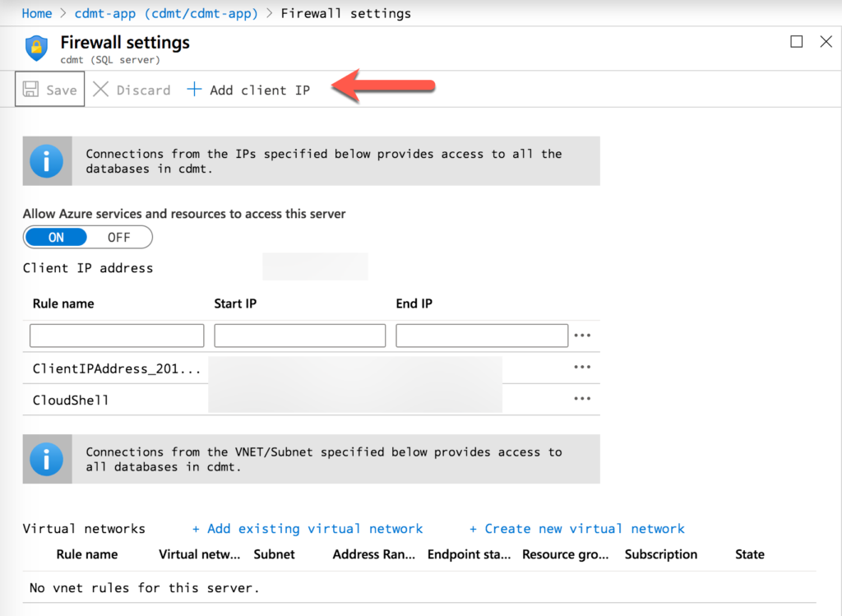This screenshot has height=616, width=842.
Task: Click the Endpoint sta... column header
Action: point(469,555)
